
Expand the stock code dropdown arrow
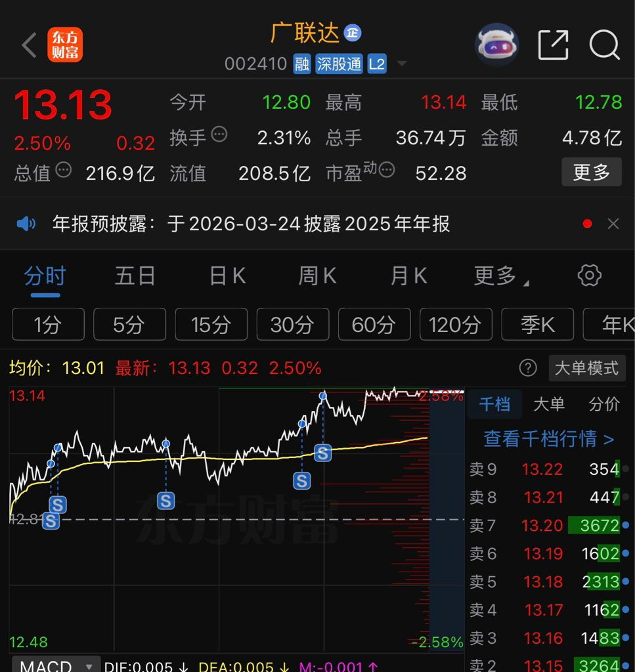(x=402, y=64)
